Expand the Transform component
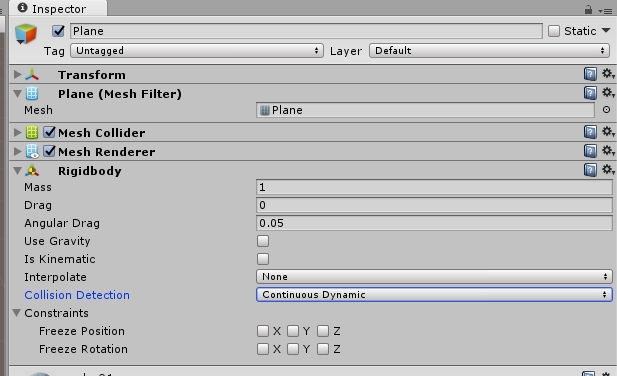The height and width of the screenshot is (376, 617). point(17,74)
